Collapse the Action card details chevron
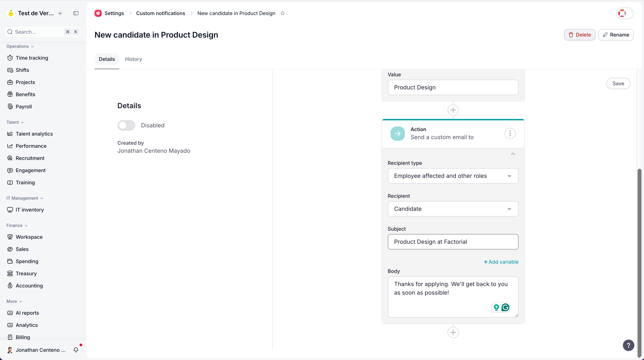This screenshot has height=360, width=644. tap(513, 154)
